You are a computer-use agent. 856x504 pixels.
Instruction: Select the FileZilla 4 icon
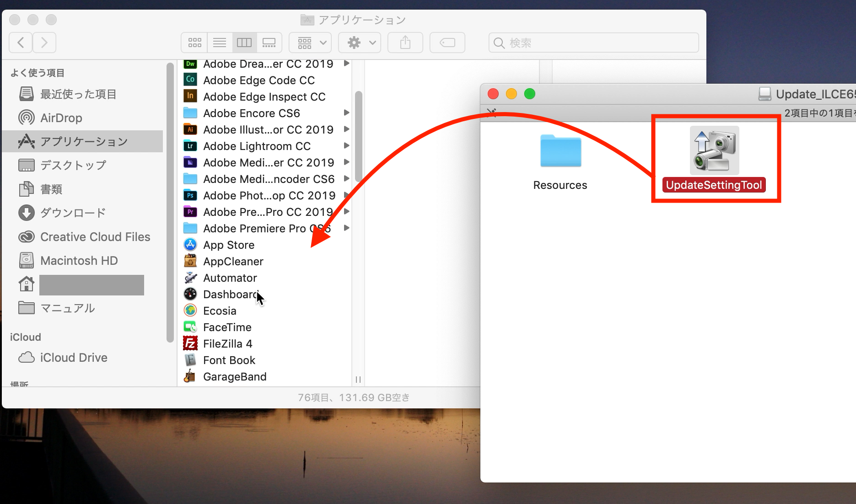190,343
